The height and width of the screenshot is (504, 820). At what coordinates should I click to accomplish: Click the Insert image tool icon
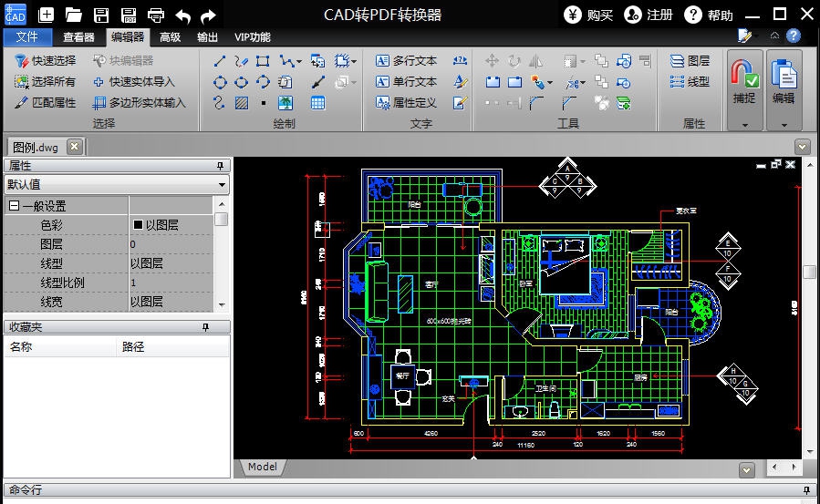285,103
